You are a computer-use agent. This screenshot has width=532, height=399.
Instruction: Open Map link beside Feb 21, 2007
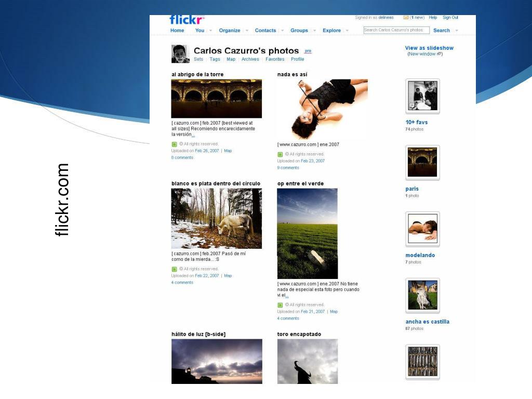click(x=334, y=312)
